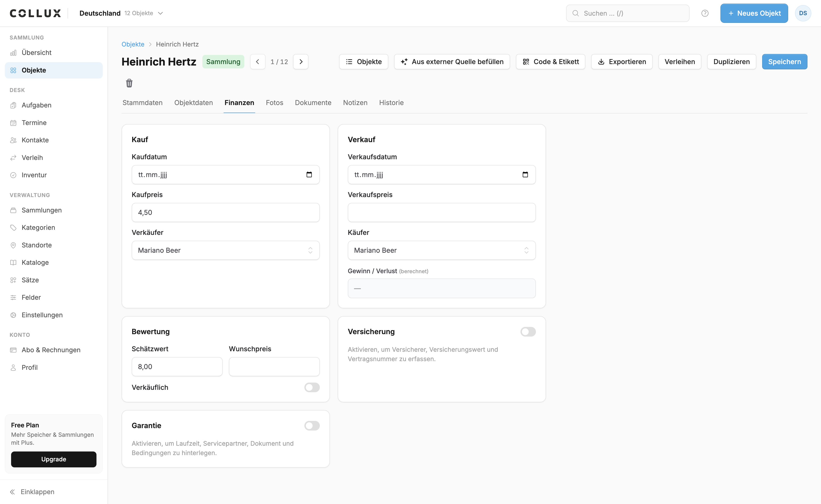This screenshot has height=504, width=821.
Task: Go to previous object with left arrow
Action: [258, 62]
